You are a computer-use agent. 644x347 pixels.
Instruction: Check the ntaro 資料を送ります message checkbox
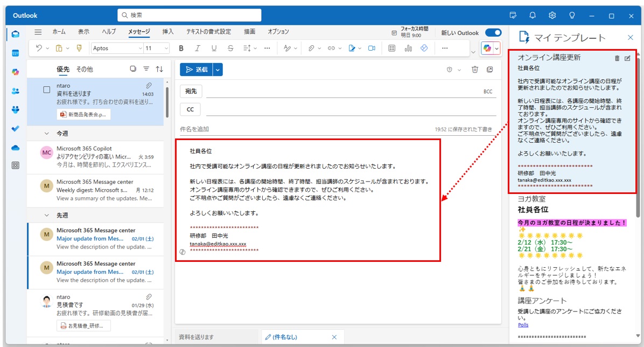(46, 89)
